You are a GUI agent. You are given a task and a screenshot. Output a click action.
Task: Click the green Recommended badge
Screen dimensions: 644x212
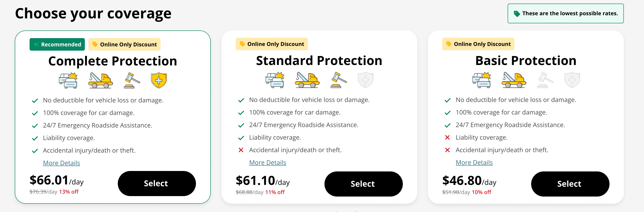(x=57, y=44)
